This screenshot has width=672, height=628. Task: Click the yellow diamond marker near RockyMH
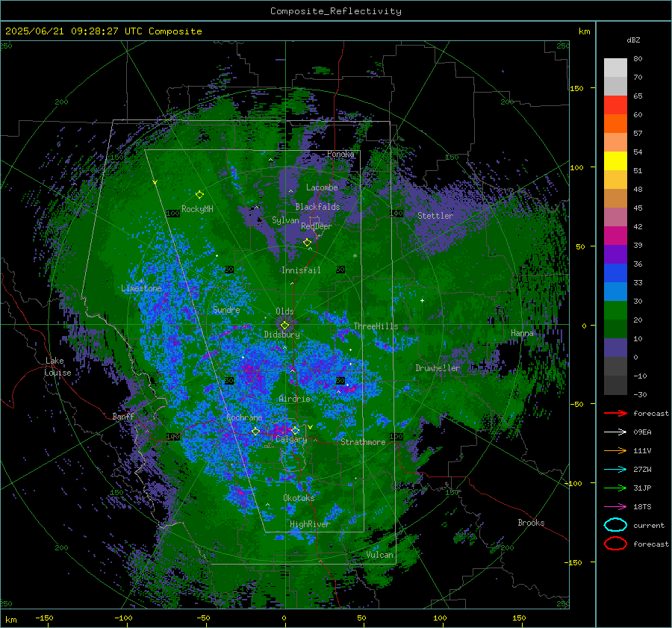point(199,195)
